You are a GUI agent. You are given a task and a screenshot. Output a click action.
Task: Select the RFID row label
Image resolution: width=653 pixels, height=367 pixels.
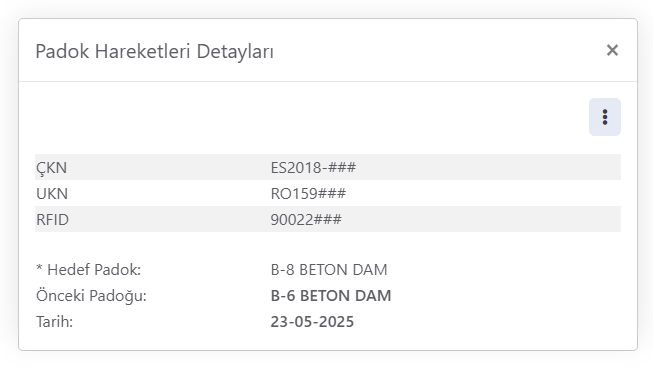coord(52,220)
